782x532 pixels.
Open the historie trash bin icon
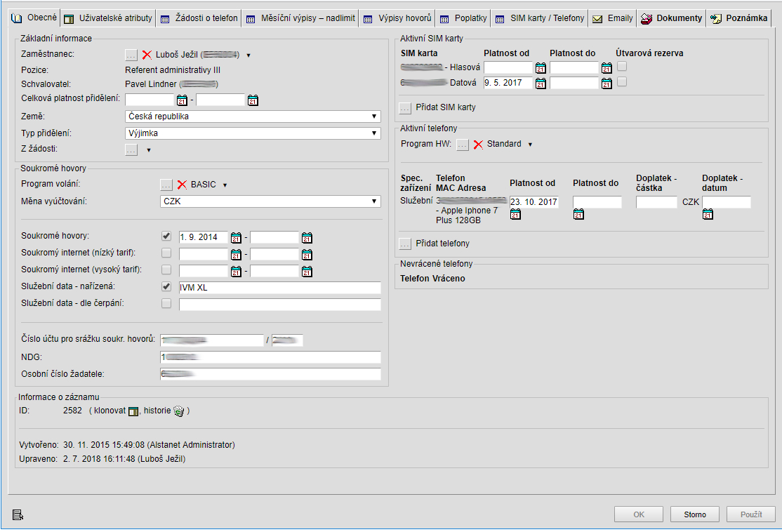178,411
